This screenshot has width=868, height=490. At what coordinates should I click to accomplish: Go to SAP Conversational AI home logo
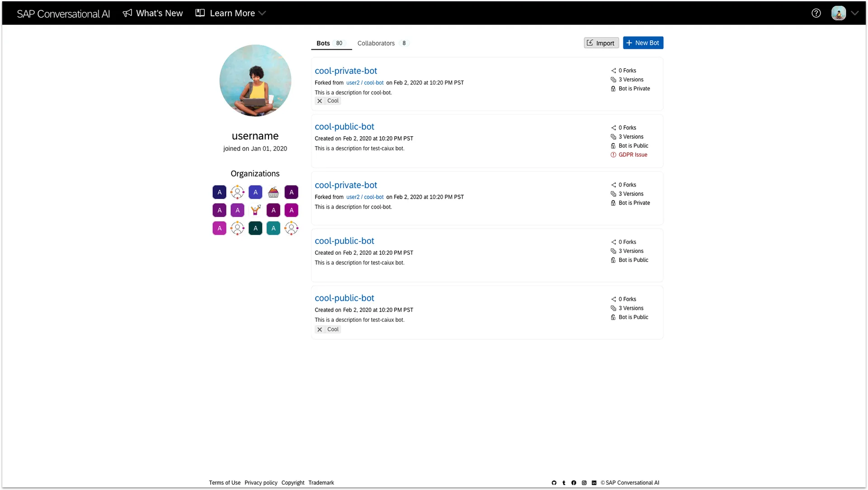click(63, 14)
